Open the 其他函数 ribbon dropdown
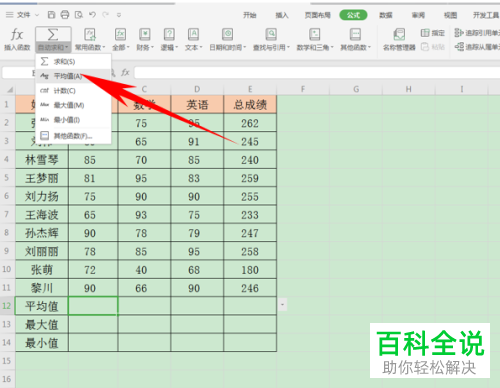The image size is (500, 388). pyautogui.click(x=355, y=48)
